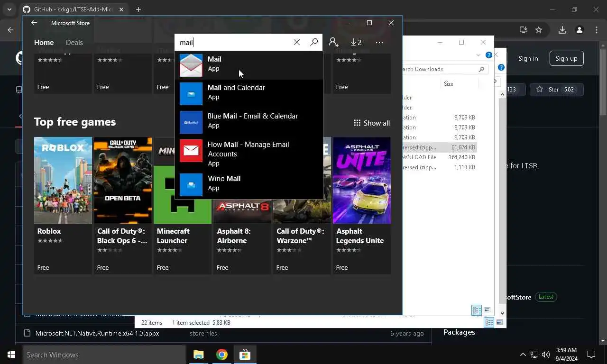Open the network tray icon
This screenshot has height=364, width=607.
pos(534,355)
